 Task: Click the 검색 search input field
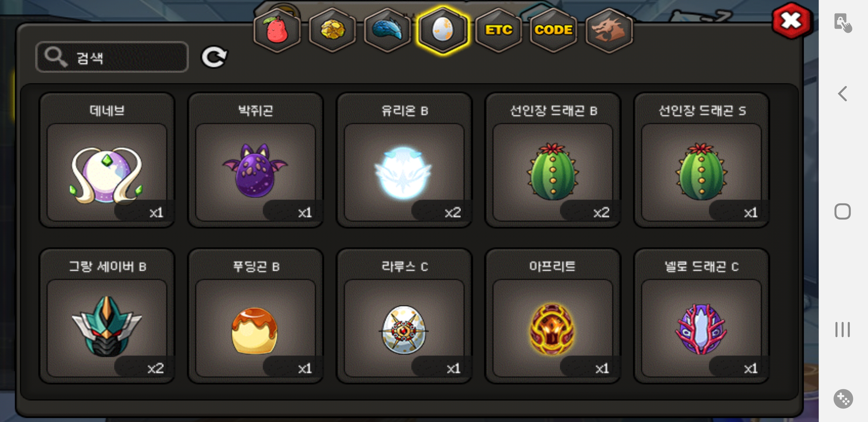(x=112, y=57)
